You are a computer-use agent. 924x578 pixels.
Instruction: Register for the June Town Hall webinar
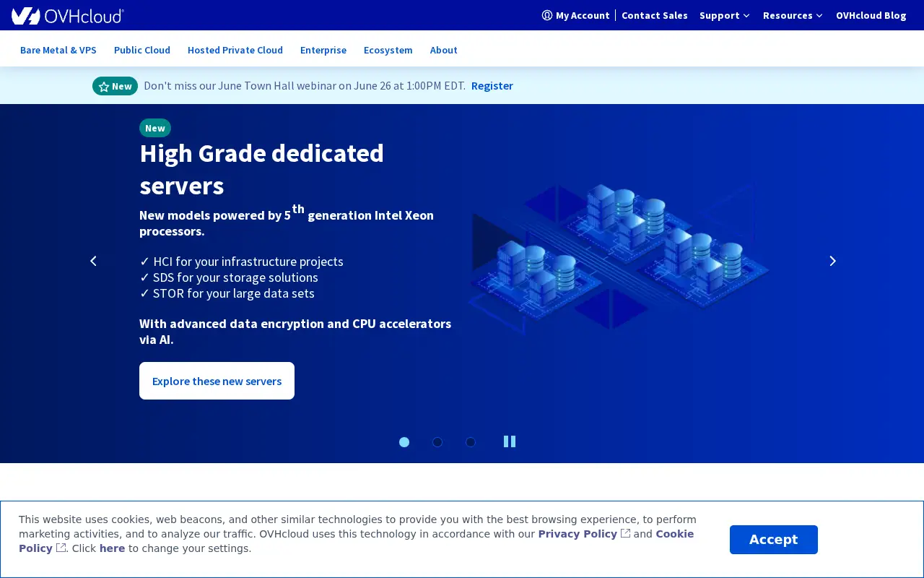pyautogui.click(x=492, y=85)
